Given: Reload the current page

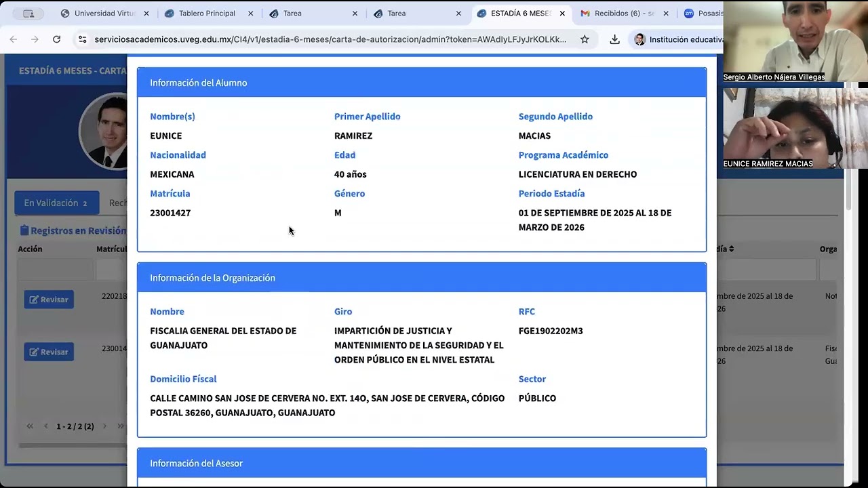Looking at the screenshot, I should click(x=57, y=39).
